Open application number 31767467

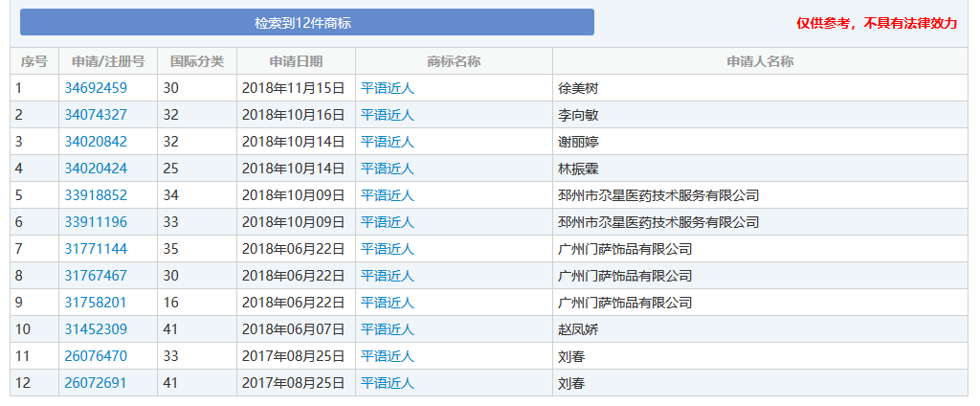[96, 276]
